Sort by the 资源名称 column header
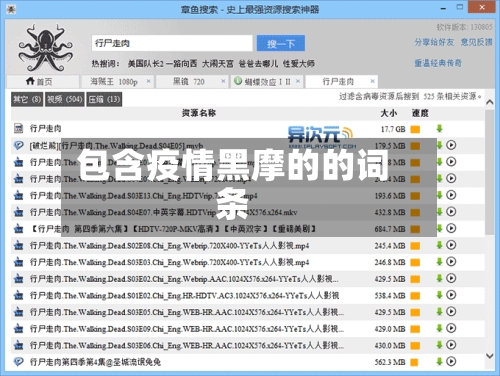500x376 pixels. 199,113
